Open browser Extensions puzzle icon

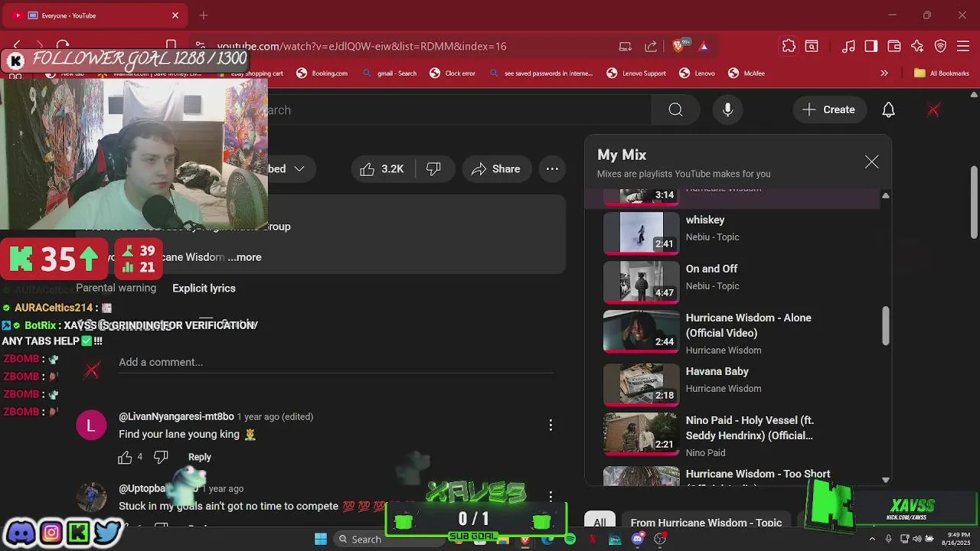pos(789,46)
